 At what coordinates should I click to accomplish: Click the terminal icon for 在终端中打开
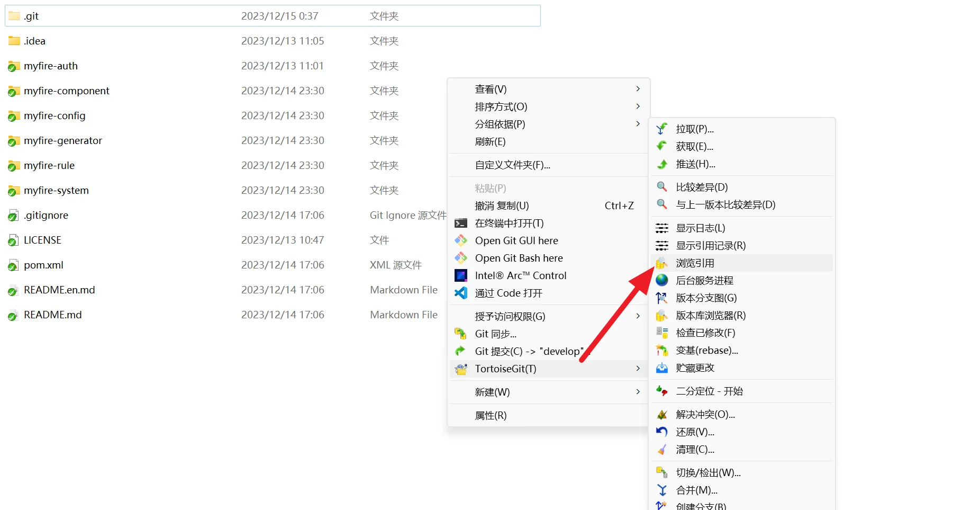click(461, 223)
